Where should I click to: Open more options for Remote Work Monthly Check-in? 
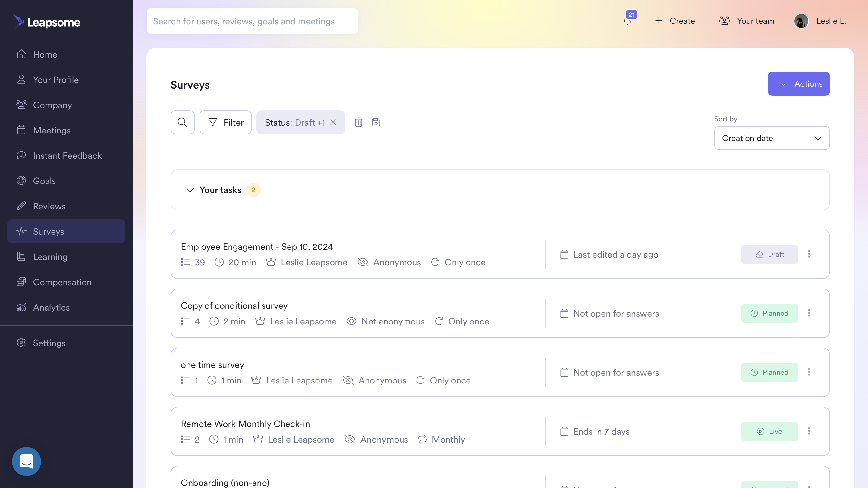809,431
